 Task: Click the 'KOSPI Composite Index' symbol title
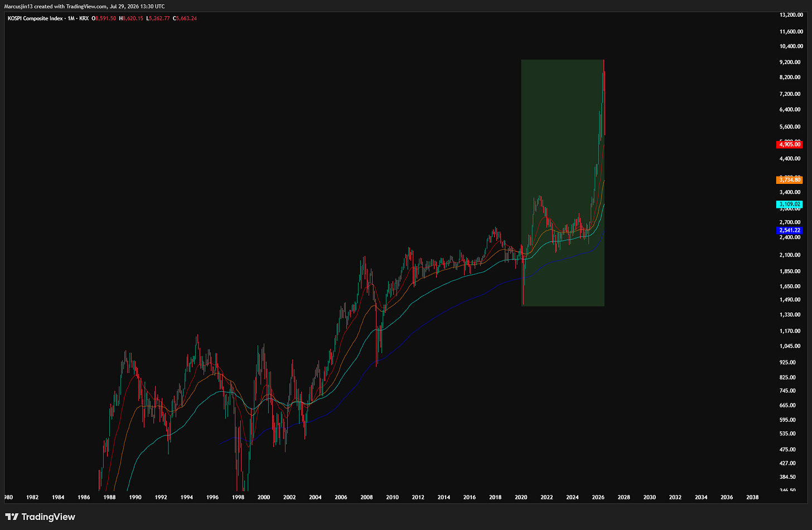tap(35, 18)
